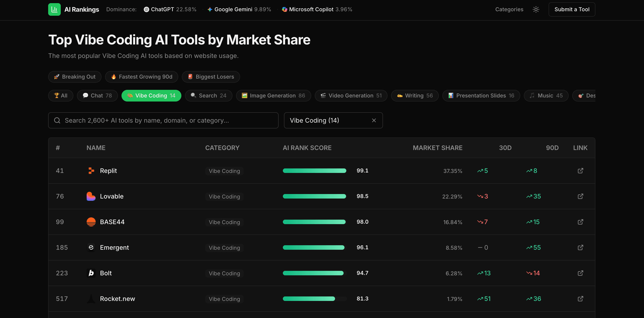The height and width of the screenshot is (318, 644).
Task: Open Rocket.new's external link icon
Action: [x=580, y=299]
